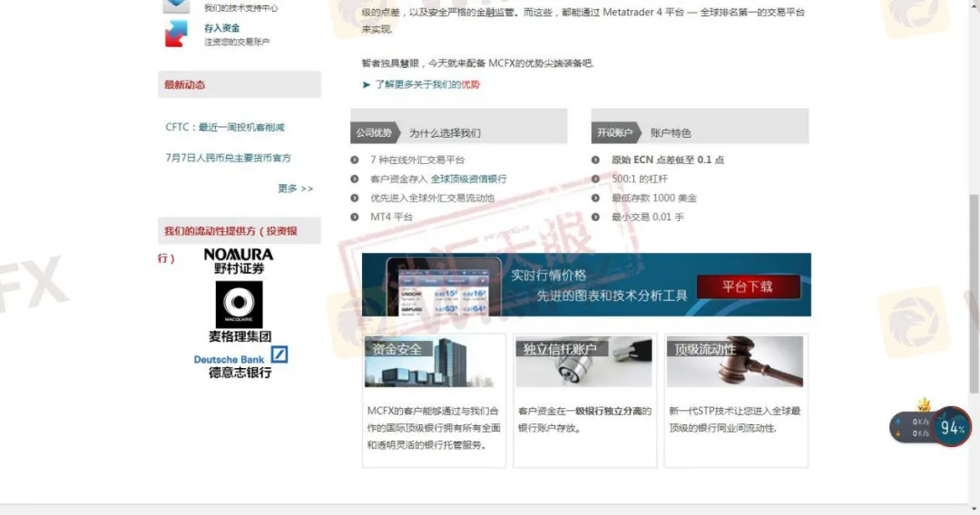Click the 为什么选择我们 heading
The width and height of the screenshot is (980, 515).
click(445, 133)
